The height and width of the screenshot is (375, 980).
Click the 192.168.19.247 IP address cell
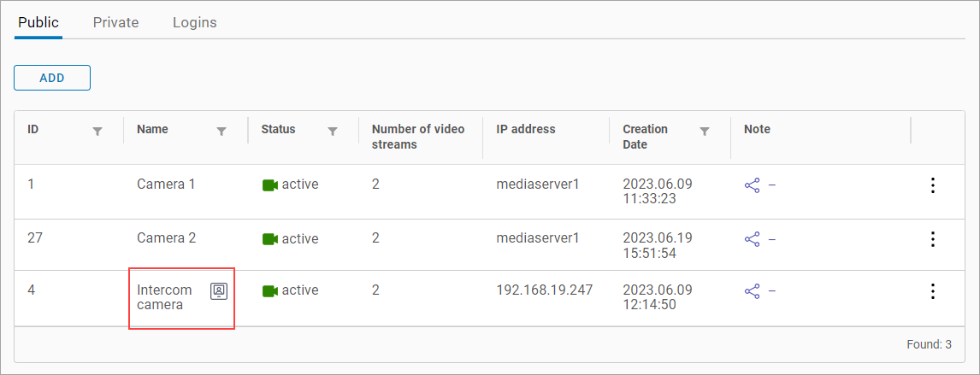[544, 290]
